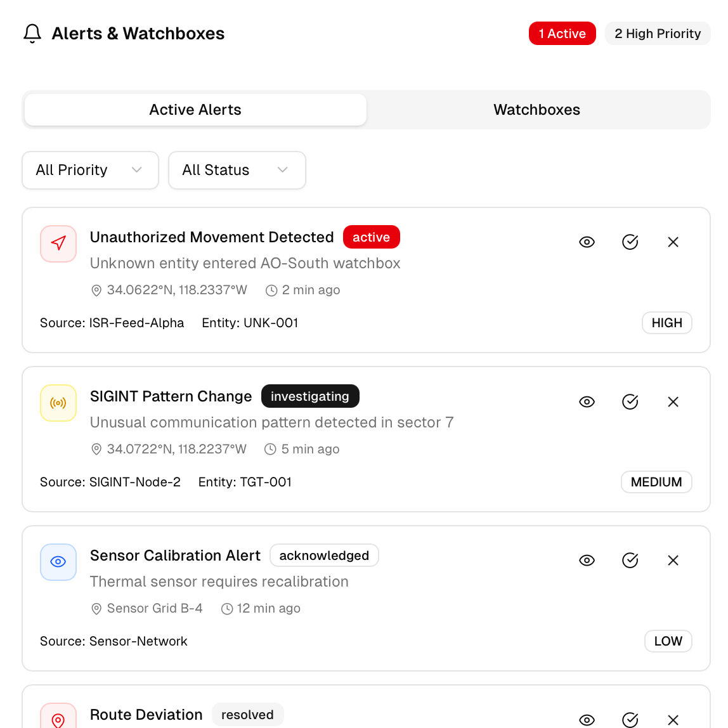The width and height of the screenshot is (728, 728).
Task: Click the MEDIUM priority tag
Action: (x=656, y=482)
